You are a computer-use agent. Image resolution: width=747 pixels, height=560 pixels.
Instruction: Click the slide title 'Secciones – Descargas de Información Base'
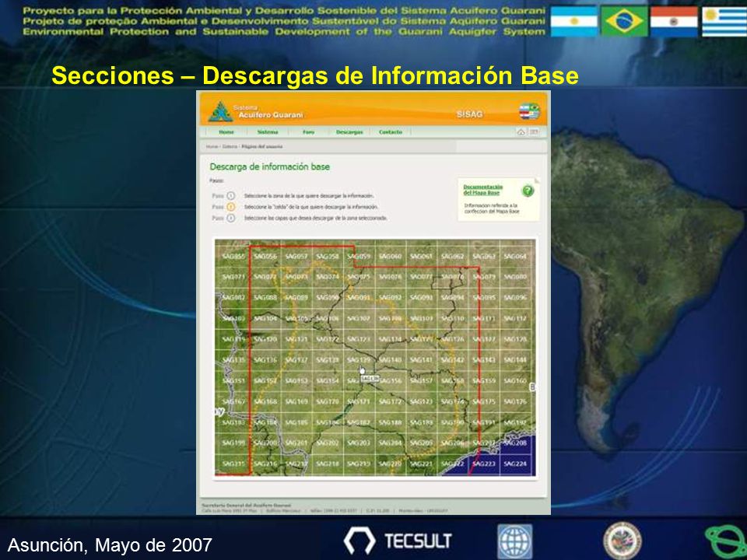(x=315, y=75)
